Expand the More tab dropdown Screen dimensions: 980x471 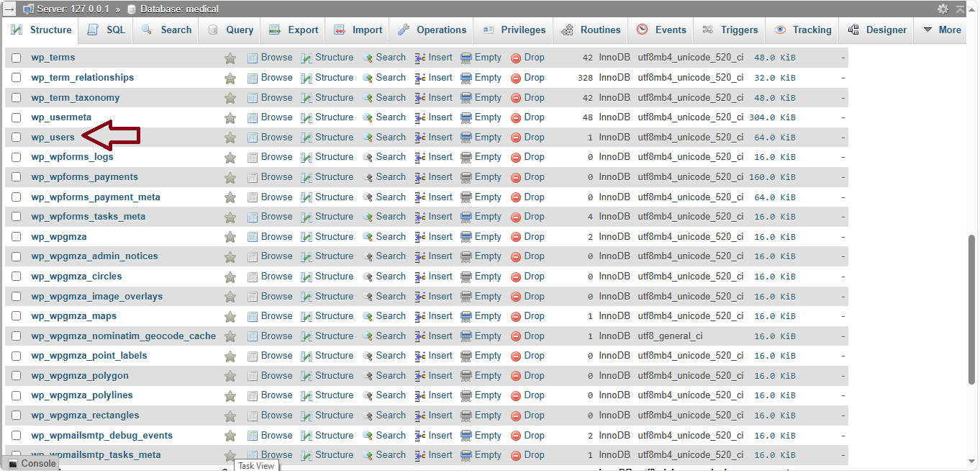click(941, 30)
